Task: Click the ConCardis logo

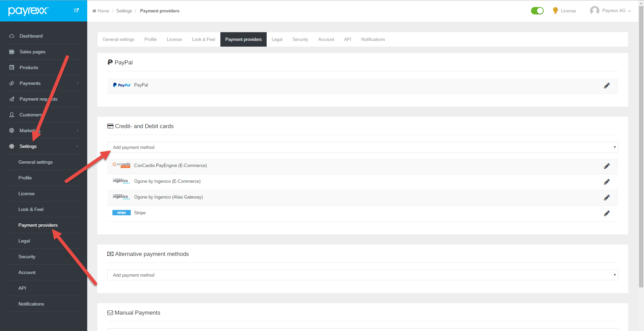Action: pyautogui.click(x=121, y=165)
